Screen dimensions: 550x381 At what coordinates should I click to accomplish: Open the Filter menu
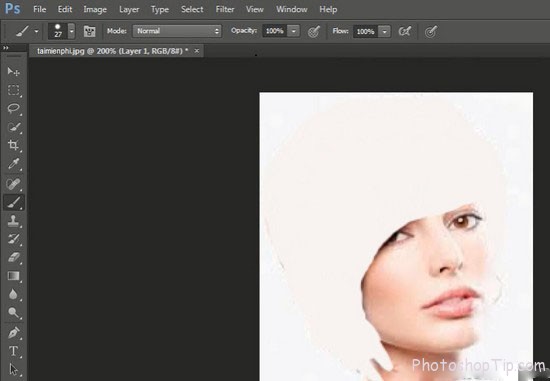(225, 9)
